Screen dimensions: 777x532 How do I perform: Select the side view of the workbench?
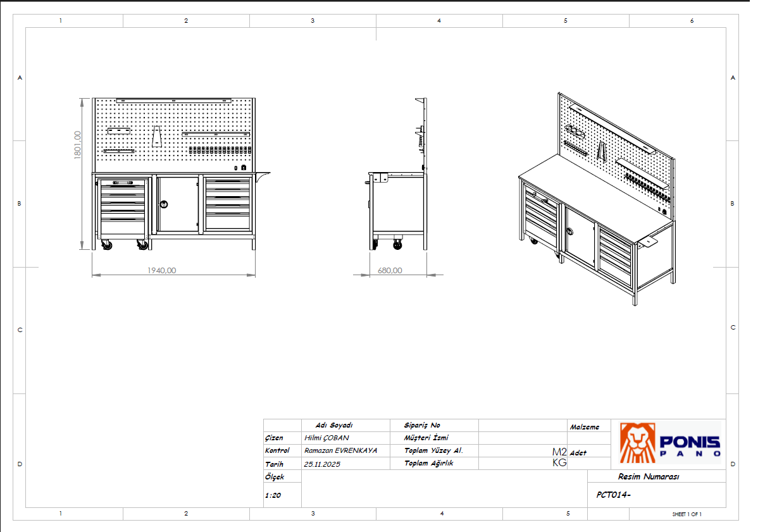(x=397, y=183)
